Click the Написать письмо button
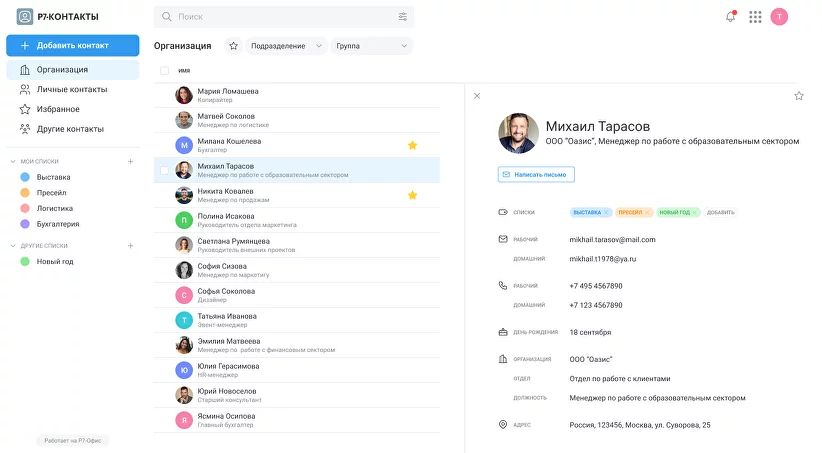This screenshot has height=453, width=822. [x=536, y=174]
